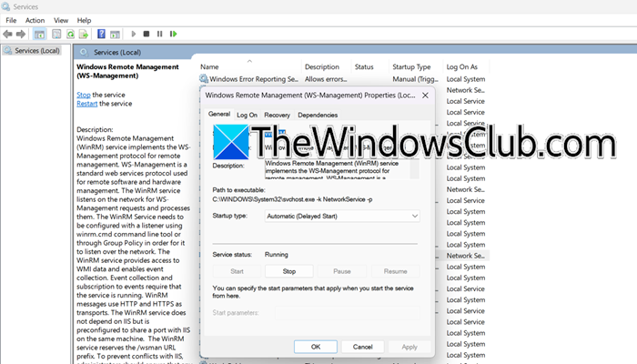Click the 'Manual (Trigg...' startup type cell
The height and width of the screenshot is (364, 637).
(415, 79)
